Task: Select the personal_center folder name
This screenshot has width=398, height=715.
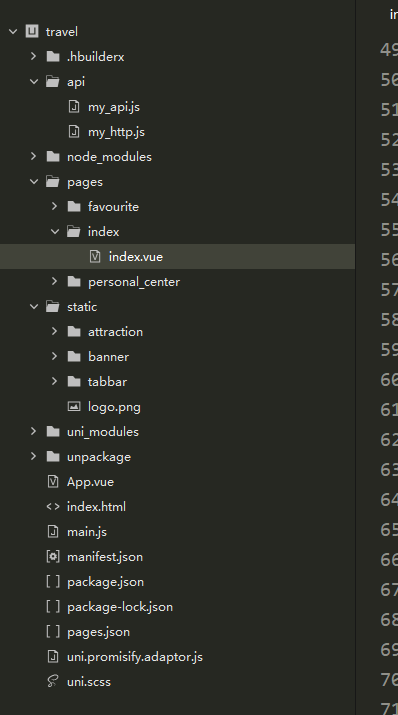Action: 134,282
